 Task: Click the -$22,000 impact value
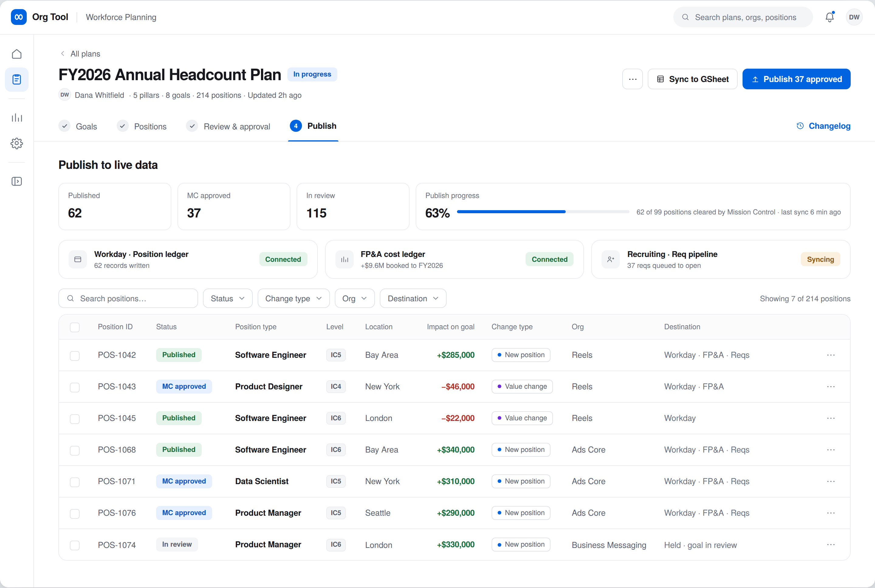click(458, 419)
